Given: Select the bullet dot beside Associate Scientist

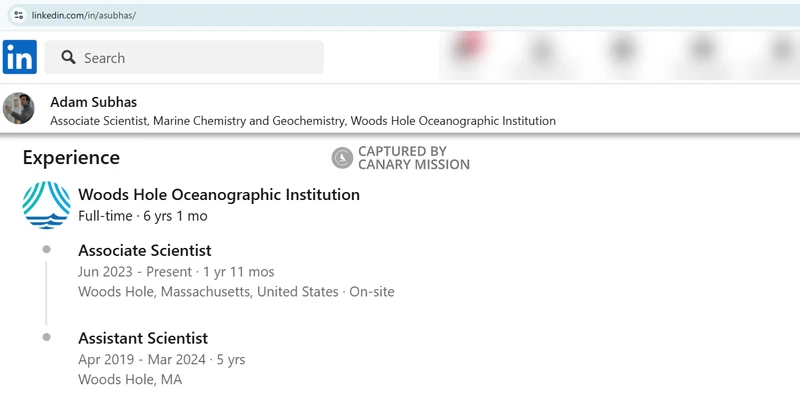Looking at the screenshot, I should 46,249.
